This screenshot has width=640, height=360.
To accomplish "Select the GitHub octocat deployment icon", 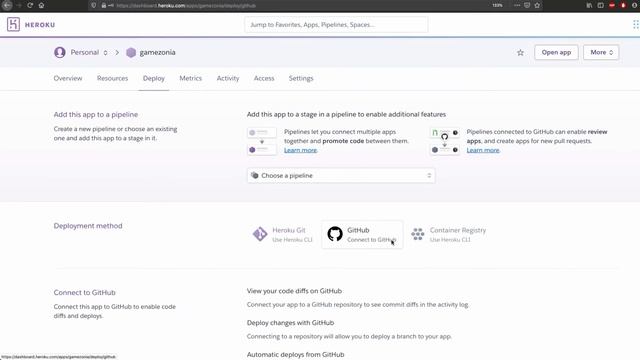I will 335,234.
